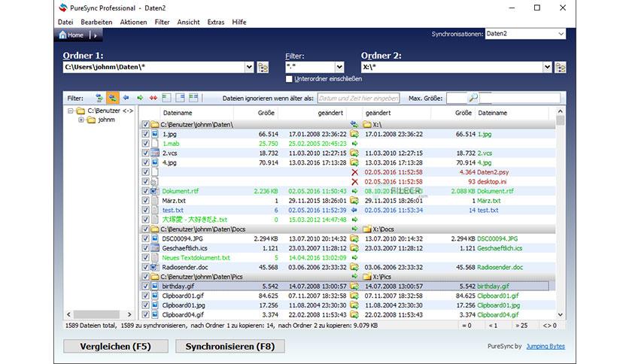Click the 'Datum und Zeit hier eingeben' field
Screen dimensions: 629x364
(x=358, y=99)
